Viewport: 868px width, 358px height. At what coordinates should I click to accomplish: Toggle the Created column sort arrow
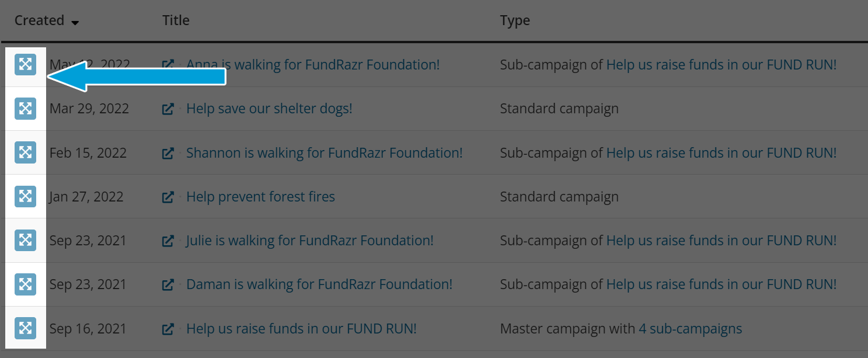pyautogui.click(x=75, y=23)
